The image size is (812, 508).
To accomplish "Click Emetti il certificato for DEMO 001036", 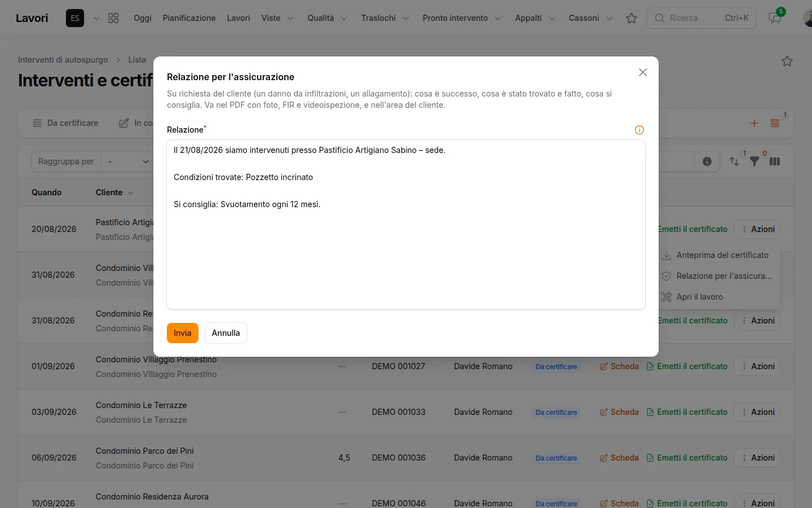I will pos(687,458).
